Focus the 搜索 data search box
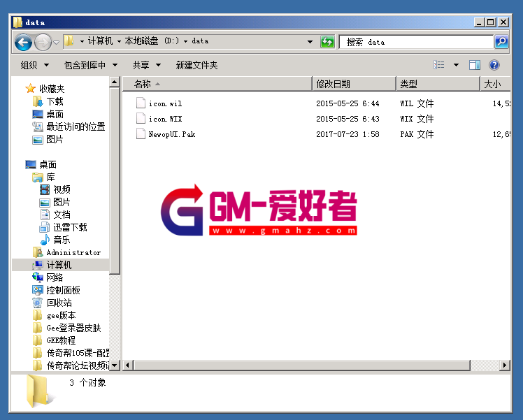Image resolution: width=523 pixels, height=420 pixels. (416, 42)
